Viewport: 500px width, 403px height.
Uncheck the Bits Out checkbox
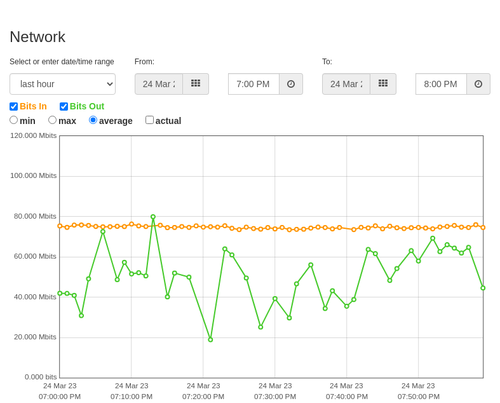point(64,106)
